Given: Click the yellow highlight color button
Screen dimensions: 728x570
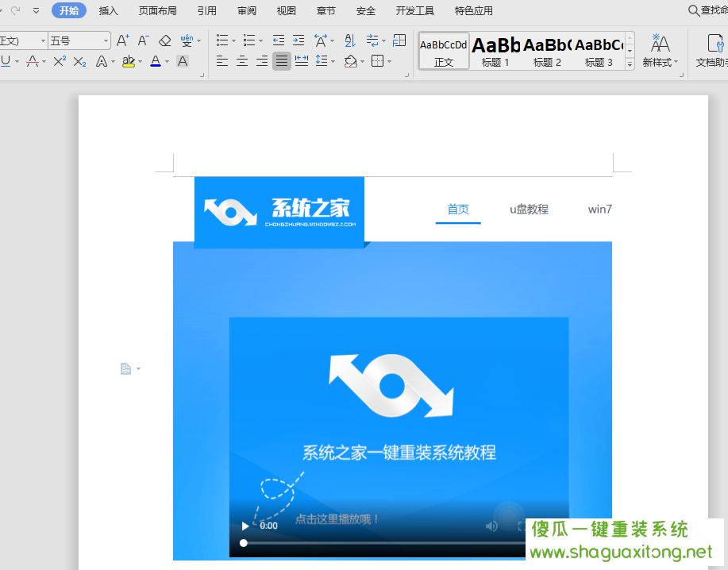Looking at the screenshot, I should (128, 61).
